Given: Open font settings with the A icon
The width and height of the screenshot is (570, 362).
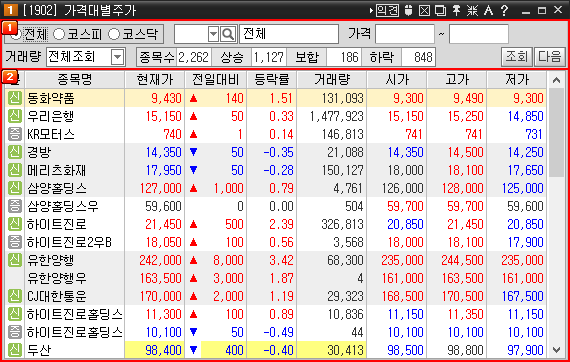Looking at the screenshot, I should (x=488, y=10).
